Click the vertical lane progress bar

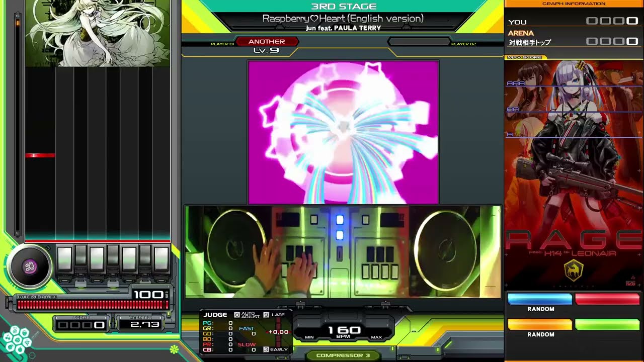(18, 125)
